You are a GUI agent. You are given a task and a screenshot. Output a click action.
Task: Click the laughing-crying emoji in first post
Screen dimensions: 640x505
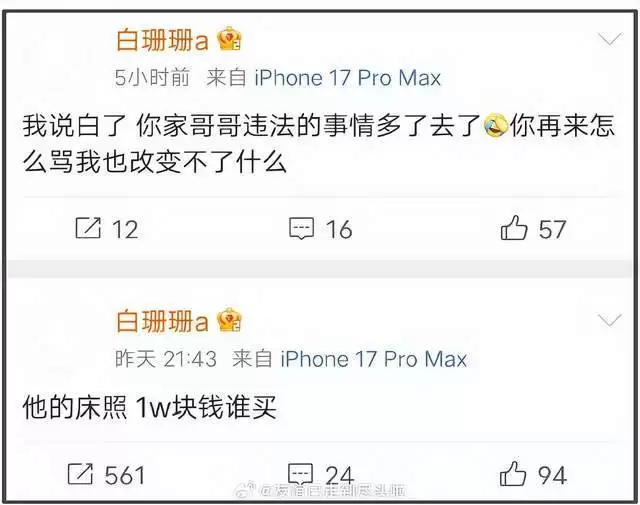point(496,126)
